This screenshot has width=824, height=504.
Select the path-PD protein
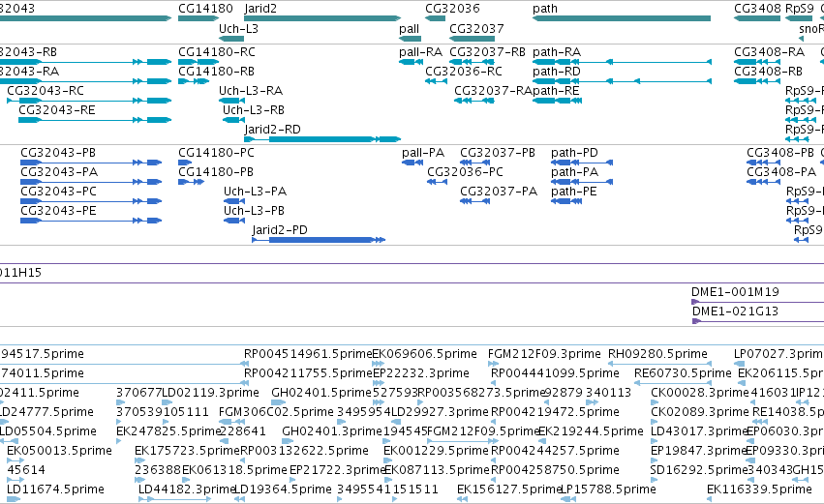point(582,163)
